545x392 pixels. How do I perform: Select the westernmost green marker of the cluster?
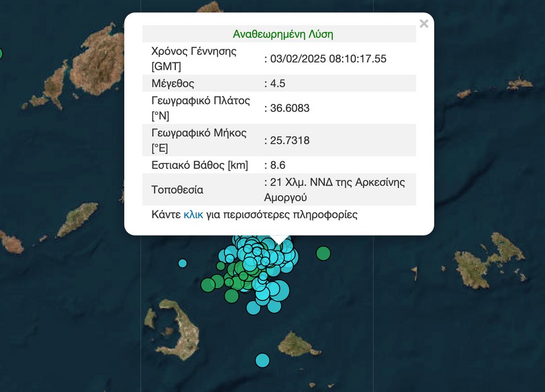[208, 285]
